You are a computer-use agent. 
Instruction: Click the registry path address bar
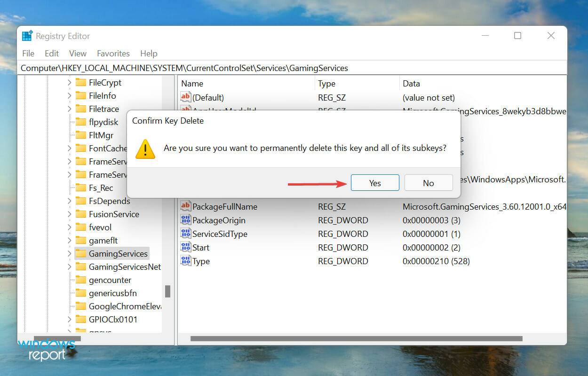[293, 68]
